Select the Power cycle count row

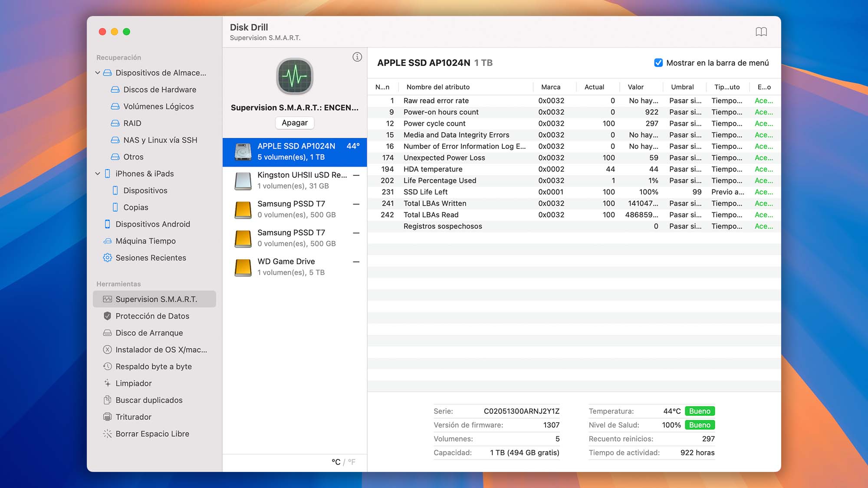click(x=574, y=124)
